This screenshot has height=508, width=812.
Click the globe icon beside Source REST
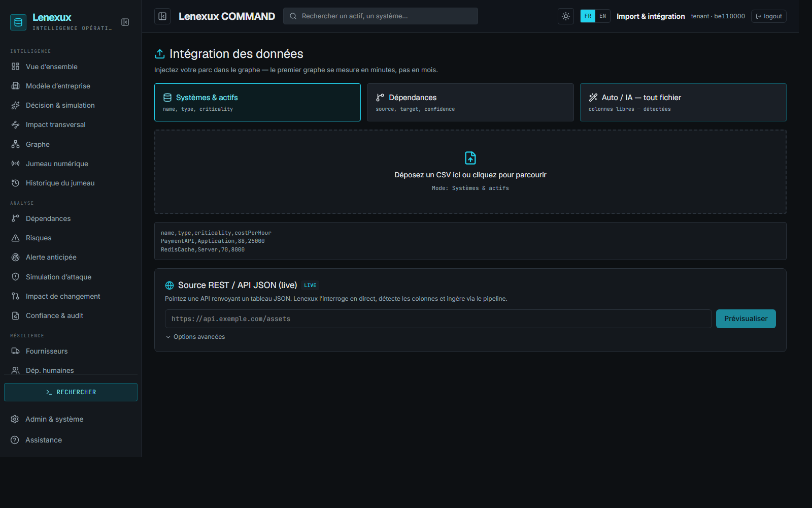tap(170, 285)
